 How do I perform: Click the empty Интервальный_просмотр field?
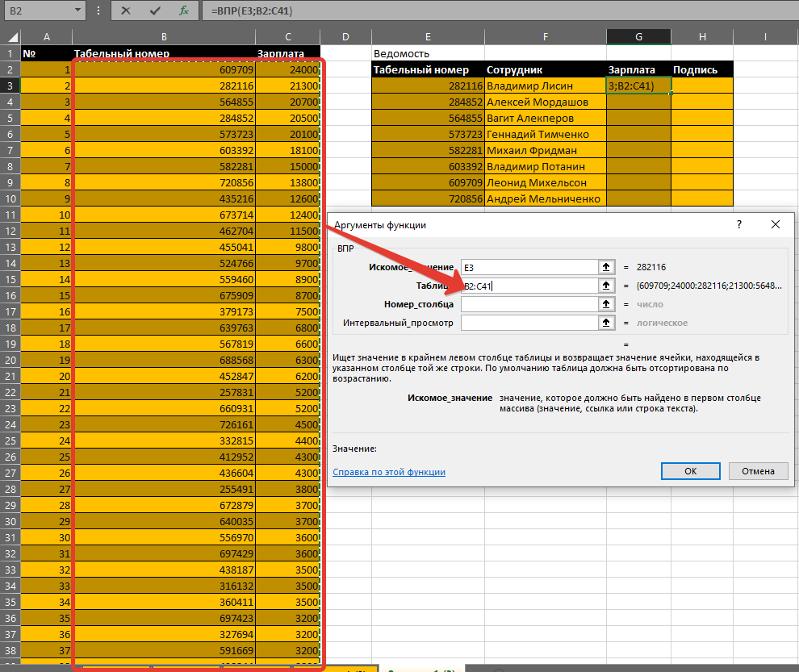[529, 323]
